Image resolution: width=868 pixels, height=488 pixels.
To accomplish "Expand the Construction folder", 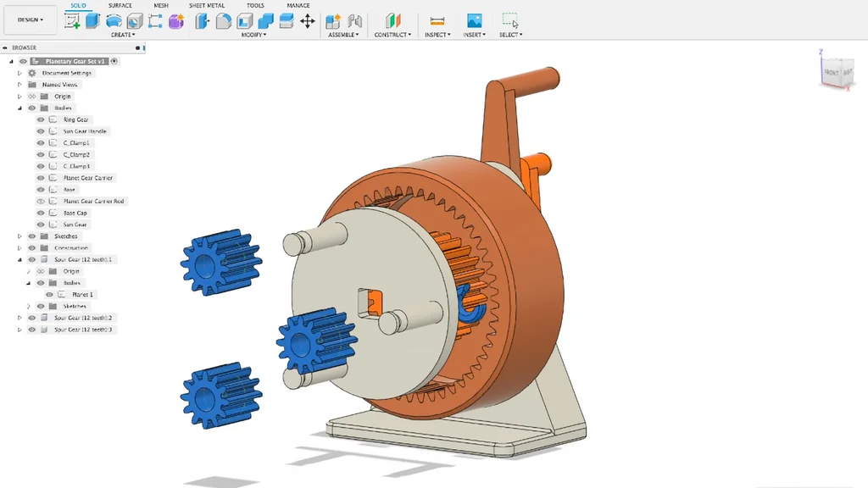I will pyautogui.click(x=20, y=248).
